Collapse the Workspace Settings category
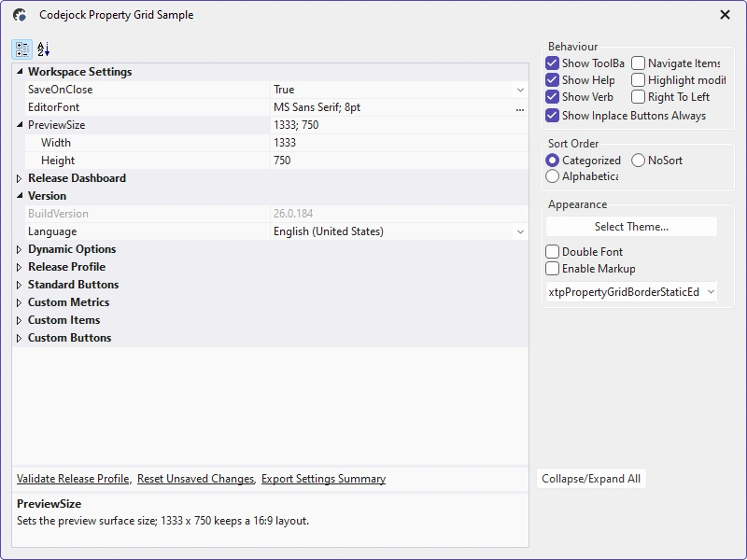The image size is (747, 560). tap(20, 72)
